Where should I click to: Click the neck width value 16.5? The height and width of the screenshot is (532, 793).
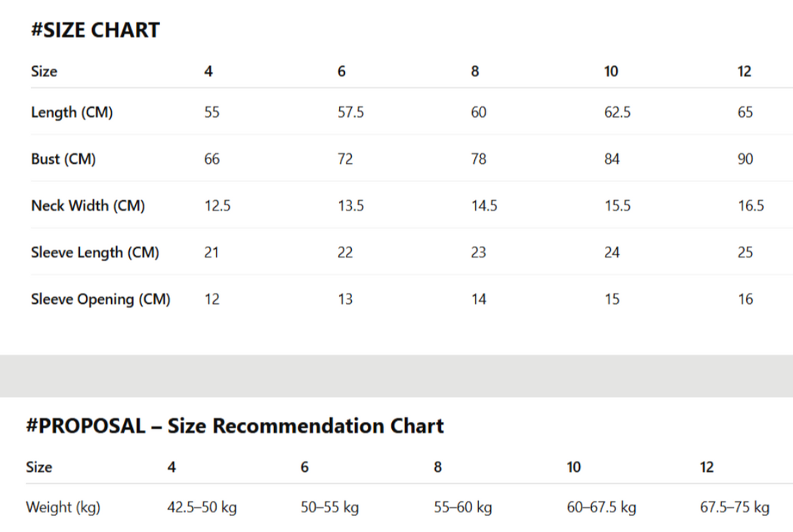(x=751, y=206)
